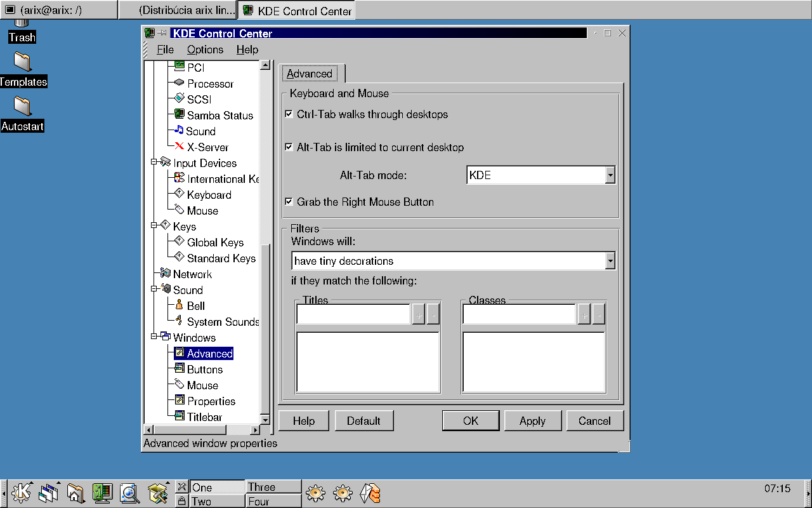The width and height of the screenshot is (812, 508).
Task: Click the blue music note Sound icon
Action: tap(179, 131)
